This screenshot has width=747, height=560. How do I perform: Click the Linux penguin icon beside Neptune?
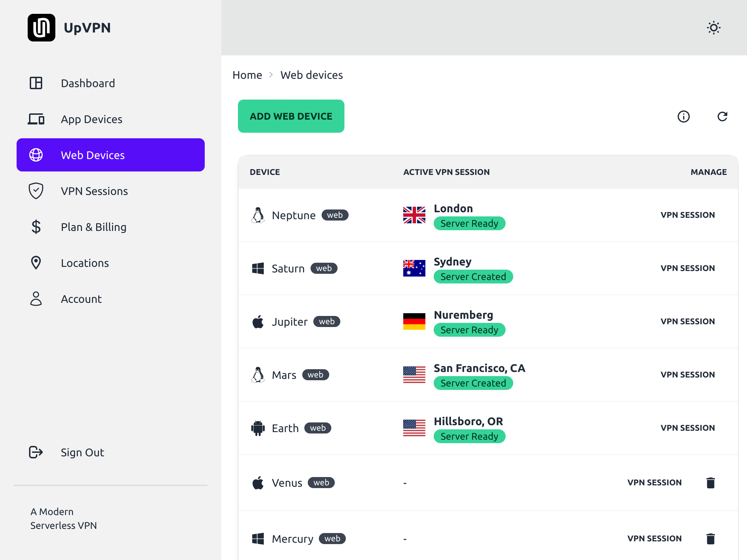pyautogui.click(x=258, y=215)
